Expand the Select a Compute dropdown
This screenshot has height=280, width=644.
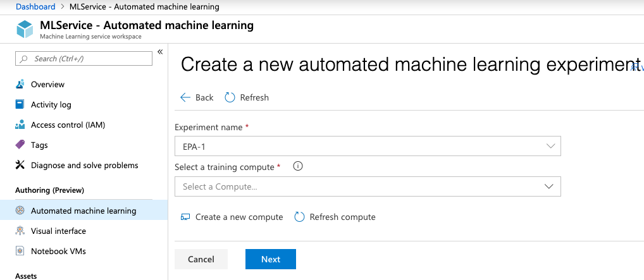point(368,186)
